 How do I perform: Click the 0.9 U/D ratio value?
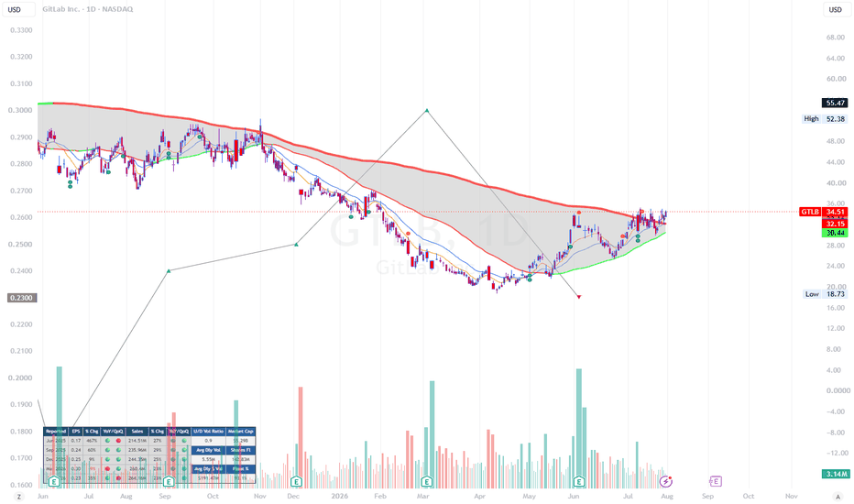point(209,440)
